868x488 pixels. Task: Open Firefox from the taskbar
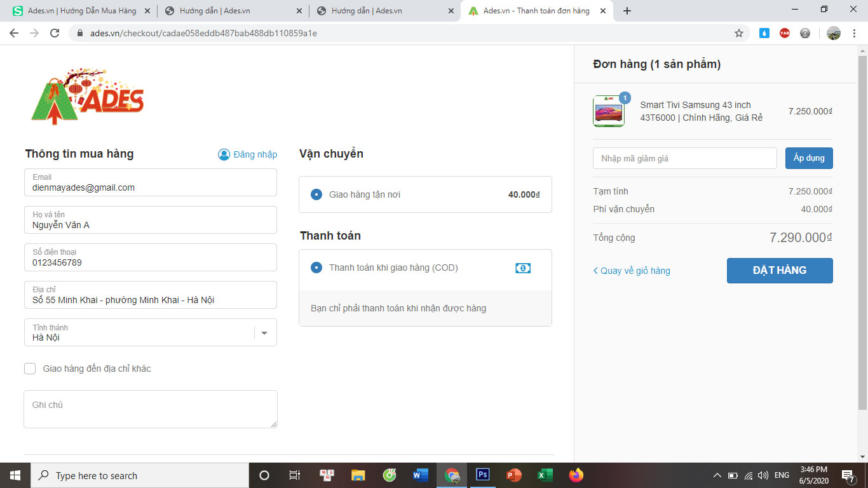[576, 475]
